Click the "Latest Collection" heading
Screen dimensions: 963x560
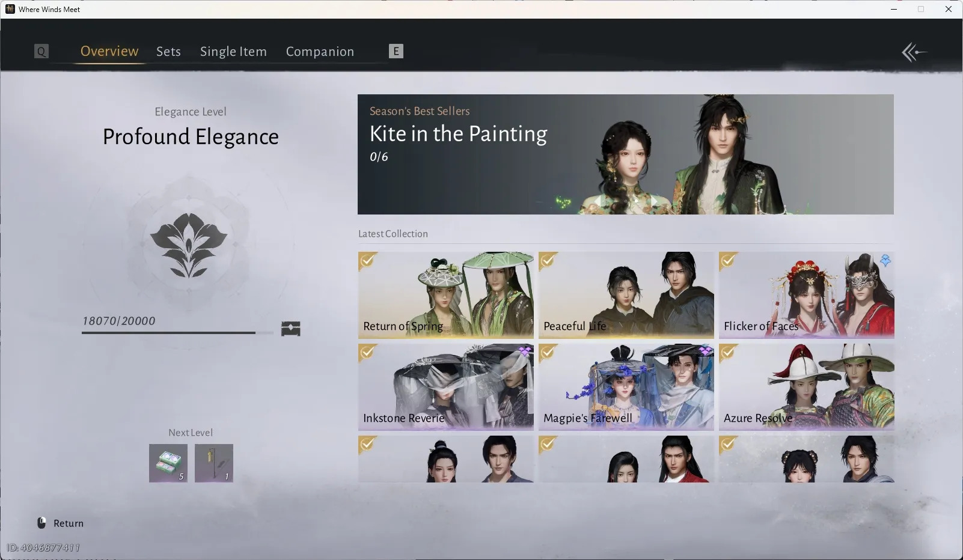pyautogui.click(x=393, y=234)
